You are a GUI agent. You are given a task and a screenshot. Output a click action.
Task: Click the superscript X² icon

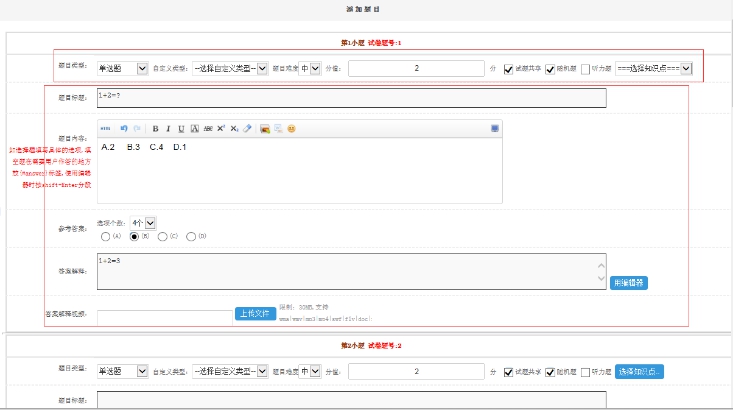[x=220, y=129]
